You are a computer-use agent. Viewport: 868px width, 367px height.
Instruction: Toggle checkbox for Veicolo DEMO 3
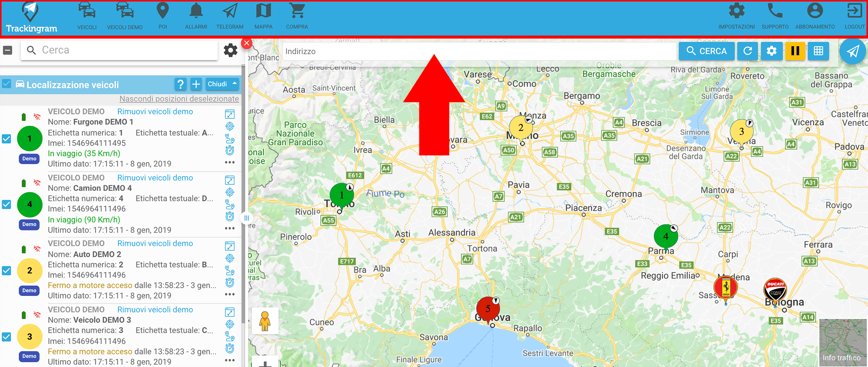[x=7, y=337]
